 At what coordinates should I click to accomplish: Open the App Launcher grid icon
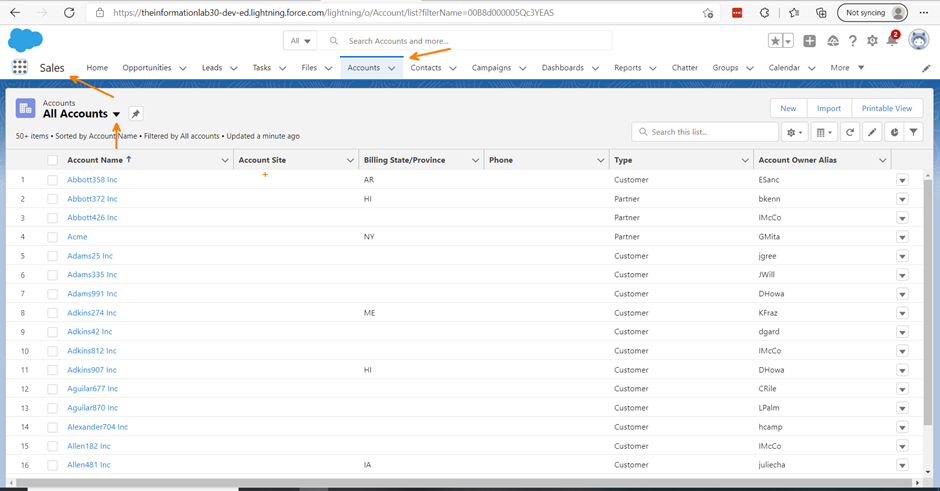19,67
